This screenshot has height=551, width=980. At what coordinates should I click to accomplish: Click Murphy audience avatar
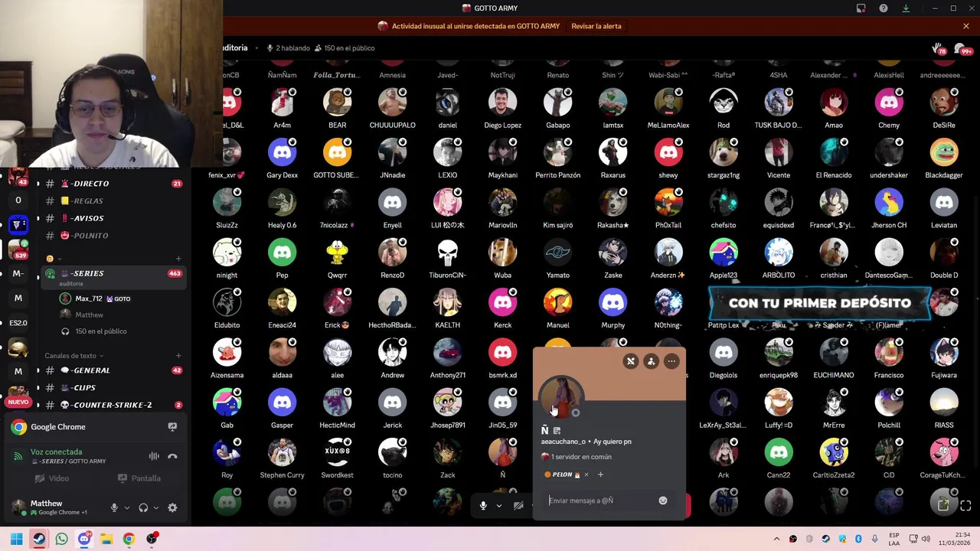[612, 302]
